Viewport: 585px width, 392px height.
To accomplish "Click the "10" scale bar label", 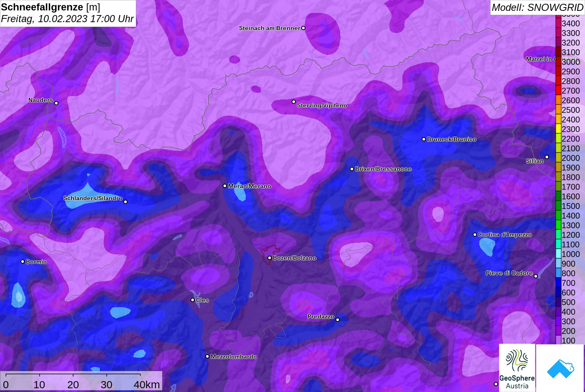I will 39,384.
